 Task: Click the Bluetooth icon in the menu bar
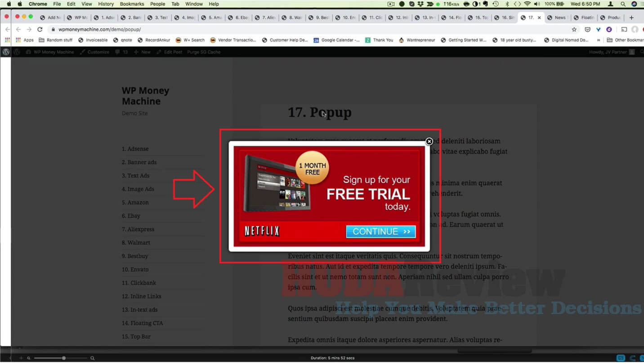point(507,4)
